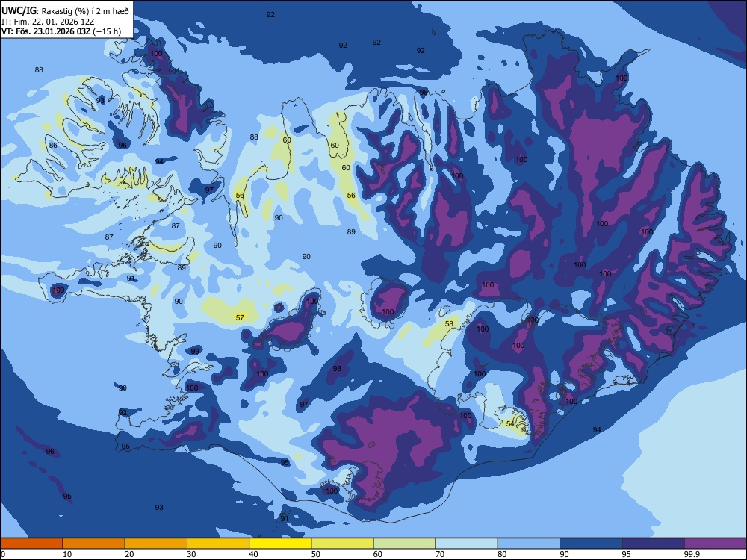This screenshot has height=560, width=747.
Task: Click the legend tick label 30
Action: pyautogui.click(x=191, y=554)
